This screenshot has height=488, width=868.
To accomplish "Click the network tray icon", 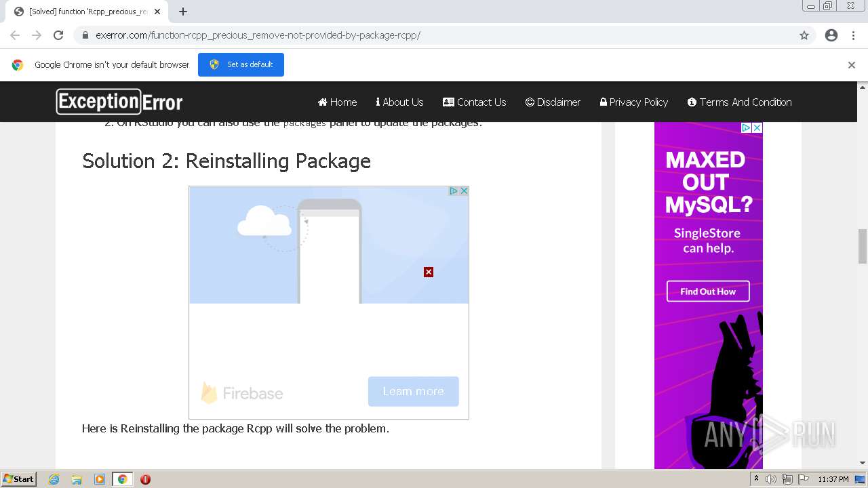I will click(x=787, y=479).
